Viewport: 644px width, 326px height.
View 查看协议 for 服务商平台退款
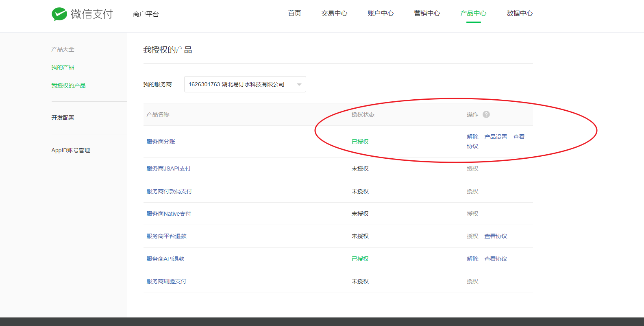pyautogui.click(x=496, y=236)
